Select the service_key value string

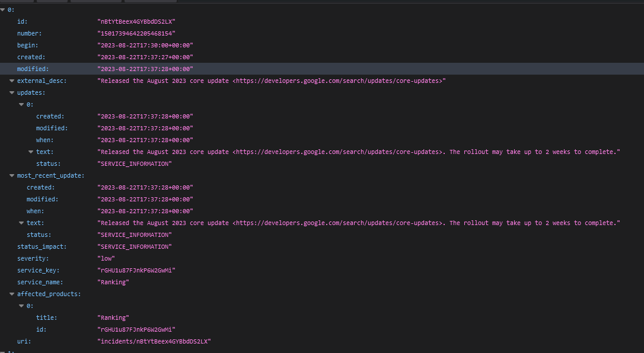(136, 271)
